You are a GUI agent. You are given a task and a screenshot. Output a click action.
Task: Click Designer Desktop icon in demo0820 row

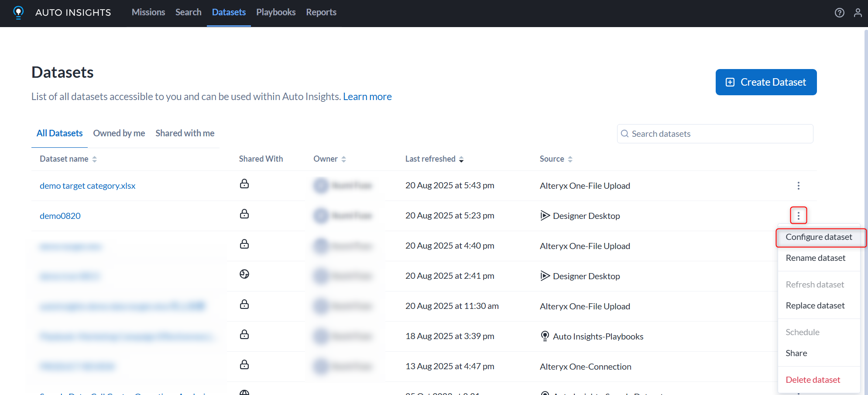(545, 215)
